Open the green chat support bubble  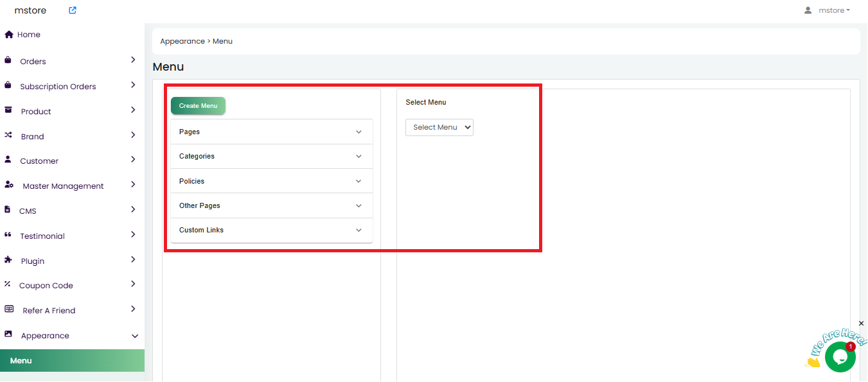pyautogui.click(x=840, y=357)
